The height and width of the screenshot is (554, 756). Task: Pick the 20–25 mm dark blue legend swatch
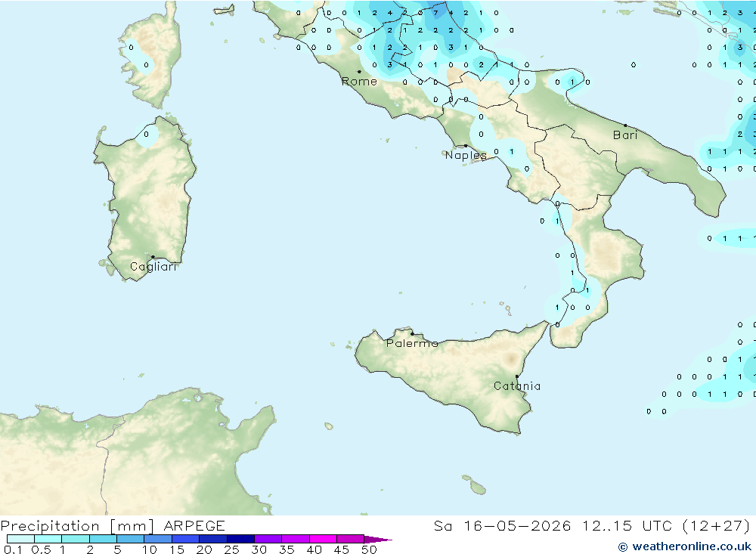[213, 539]
